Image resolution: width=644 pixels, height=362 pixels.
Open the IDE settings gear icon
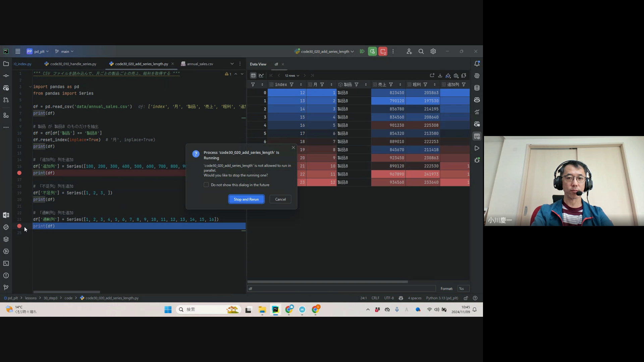point(433,51)
